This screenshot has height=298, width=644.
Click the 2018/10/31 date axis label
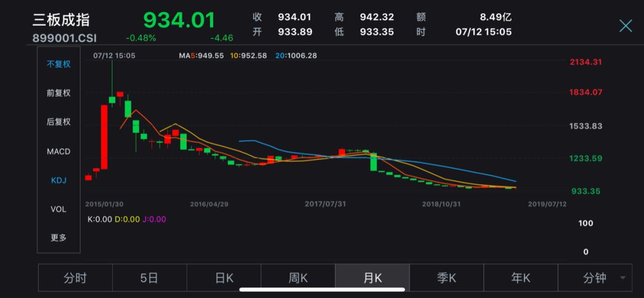(440, 204)
